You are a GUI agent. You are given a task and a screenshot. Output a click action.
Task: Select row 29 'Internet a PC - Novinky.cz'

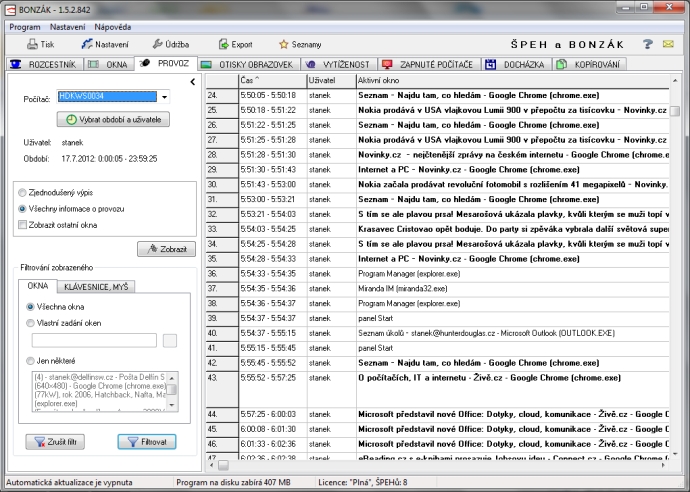pos(437,169)
